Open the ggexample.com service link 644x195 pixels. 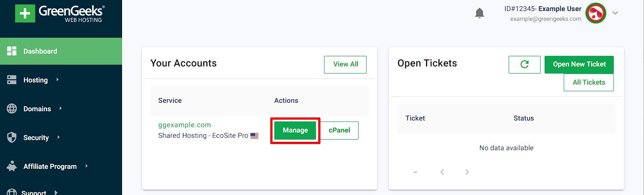[x=185, y=125]
